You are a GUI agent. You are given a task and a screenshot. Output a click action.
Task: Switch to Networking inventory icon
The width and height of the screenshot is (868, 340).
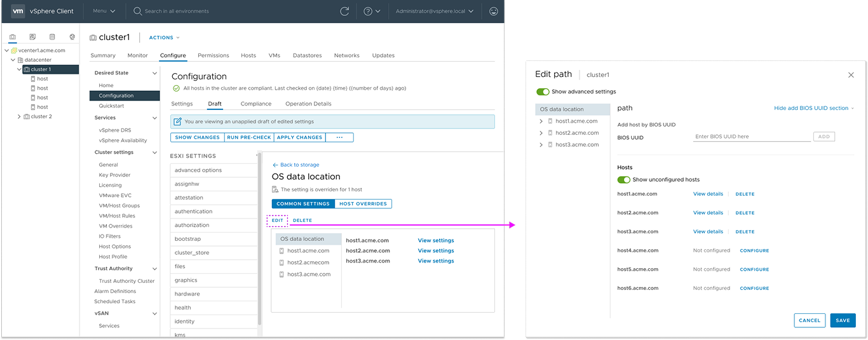click(x=72, y=37)
